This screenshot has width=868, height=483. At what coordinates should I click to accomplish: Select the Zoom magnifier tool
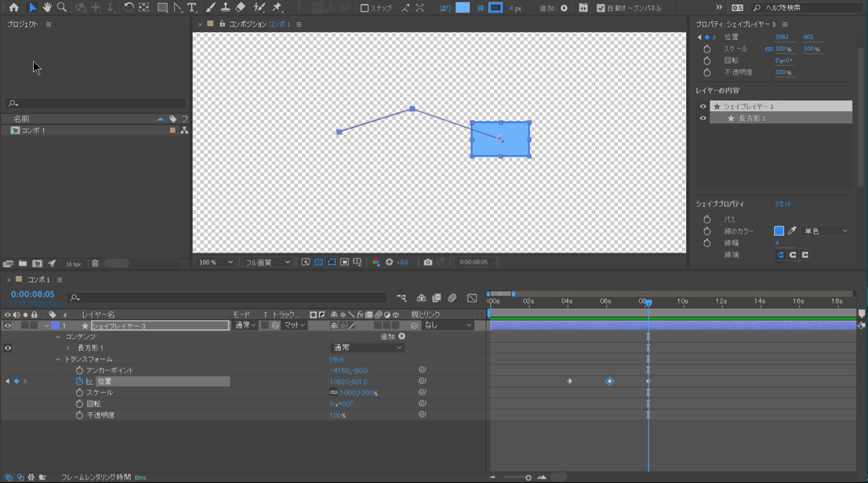[x=62, y=8]
